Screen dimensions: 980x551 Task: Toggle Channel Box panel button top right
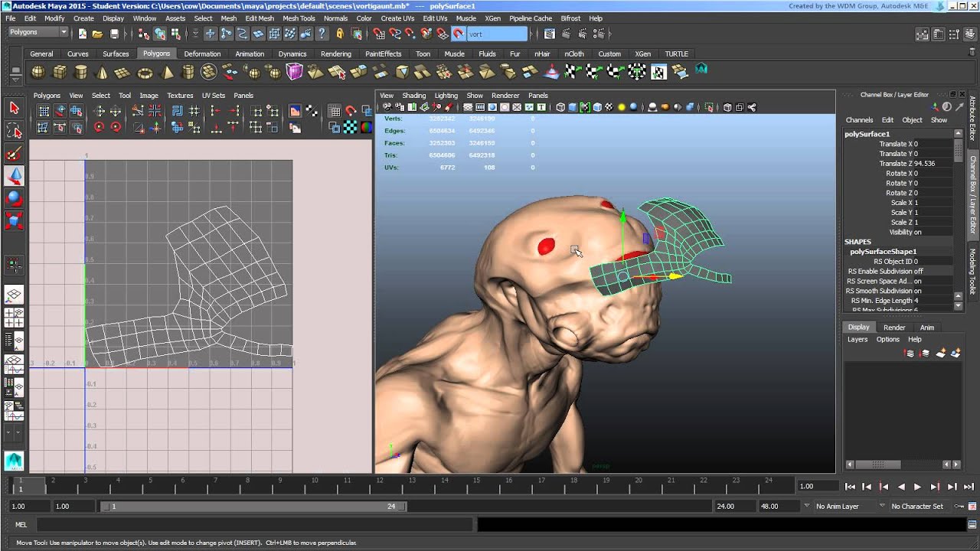(x=969, y=34)
